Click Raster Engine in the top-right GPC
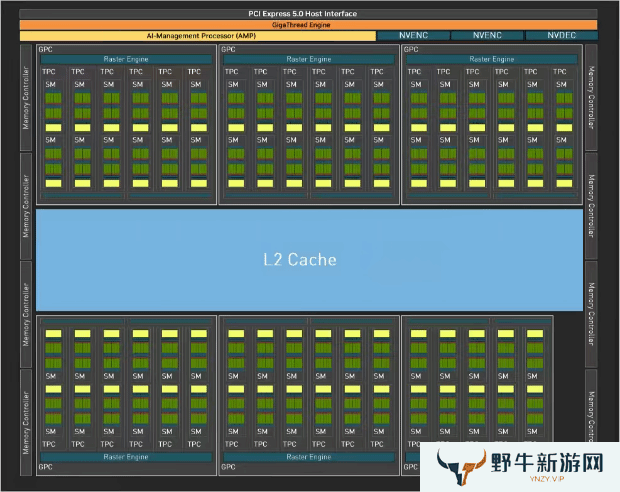The height and width of the screenshot is (492, 620). tap(491, 59)
